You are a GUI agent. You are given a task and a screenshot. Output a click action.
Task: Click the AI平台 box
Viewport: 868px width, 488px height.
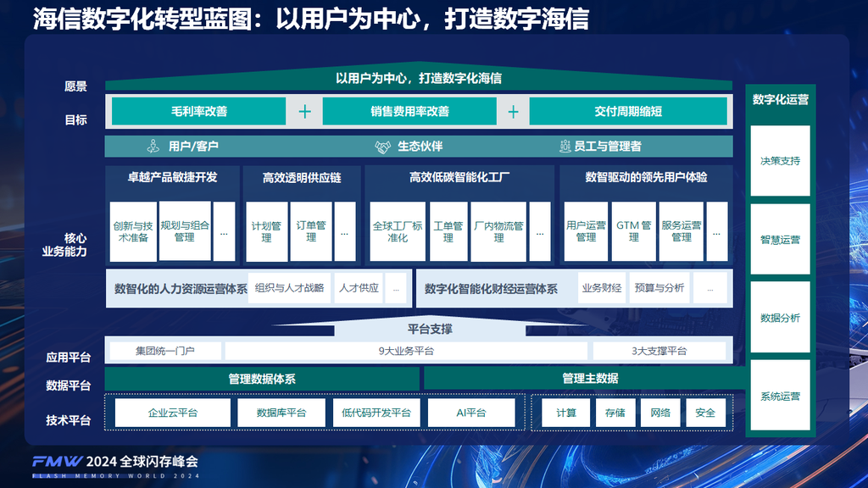click(471, 413)
